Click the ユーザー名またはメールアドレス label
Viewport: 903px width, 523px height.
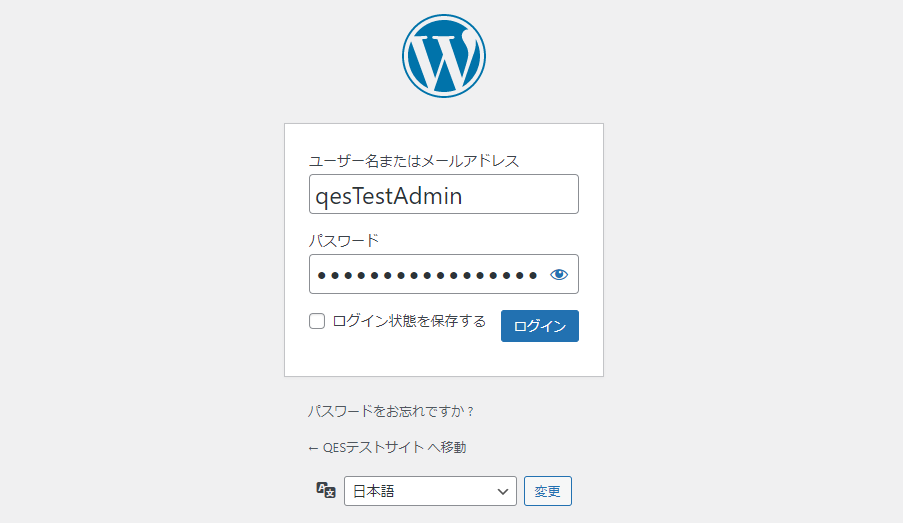coord(413,160)
